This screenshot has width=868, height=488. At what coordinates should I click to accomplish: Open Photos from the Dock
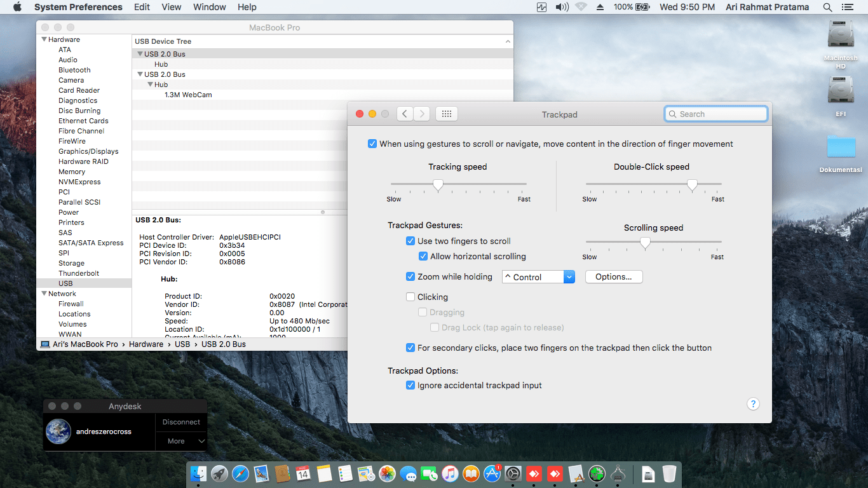[387, 473]
